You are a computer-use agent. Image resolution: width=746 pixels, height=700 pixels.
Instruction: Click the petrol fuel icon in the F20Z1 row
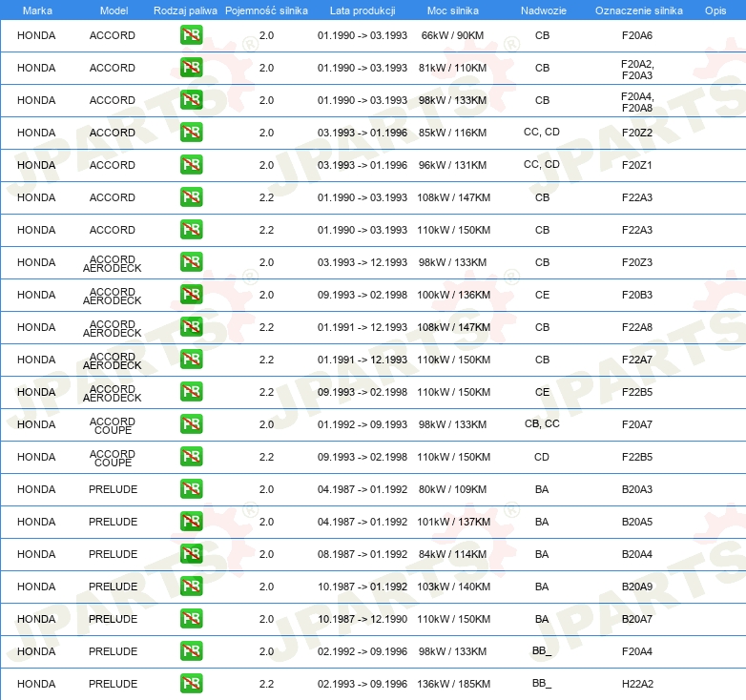191,165
